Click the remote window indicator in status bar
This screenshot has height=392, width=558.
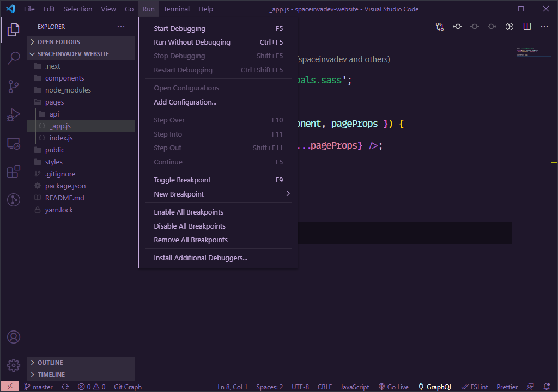(x=10, y=387)
